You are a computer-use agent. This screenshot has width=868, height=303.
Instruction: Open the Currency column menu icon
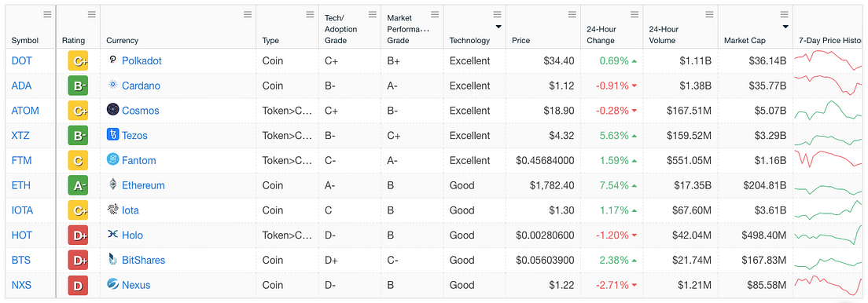coord(248,15)
